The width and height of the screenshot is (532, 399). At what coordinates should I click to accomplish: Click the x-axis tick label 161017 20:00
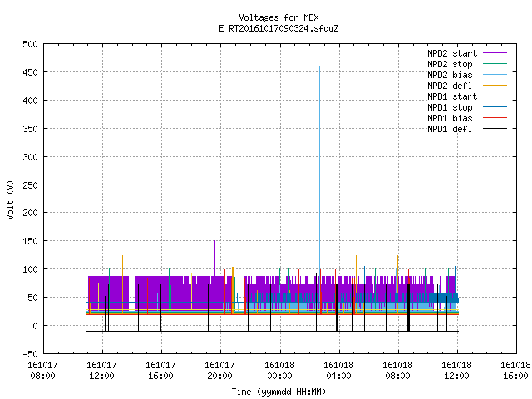click(x=219, y=371)
